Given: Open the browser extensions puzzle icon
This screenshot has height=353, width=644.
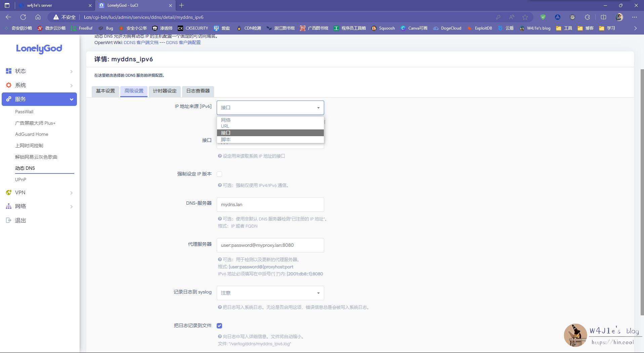Looking at the screenshot, I should (587, 17).
